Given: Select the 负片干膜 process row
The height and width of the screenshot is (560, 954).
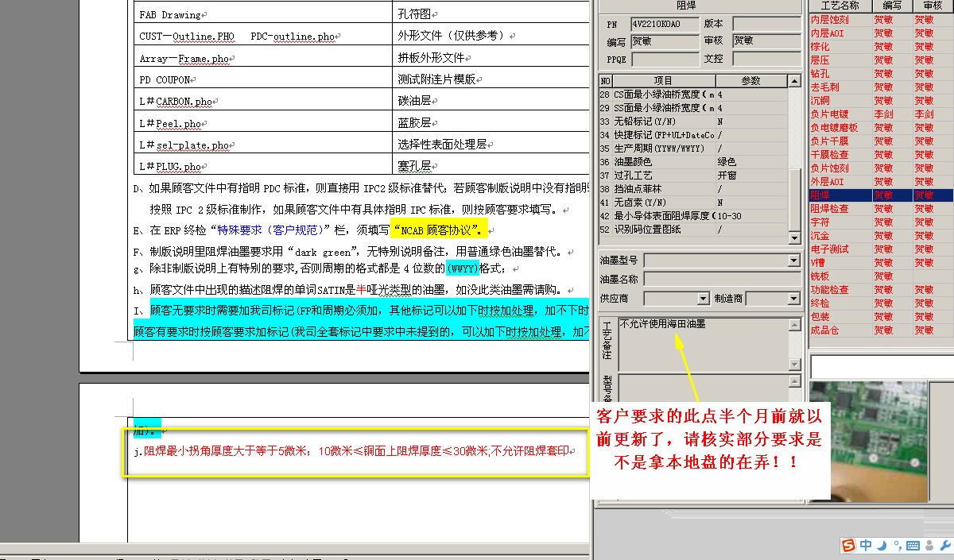Looking at the screenshot, I should (880, 141).
